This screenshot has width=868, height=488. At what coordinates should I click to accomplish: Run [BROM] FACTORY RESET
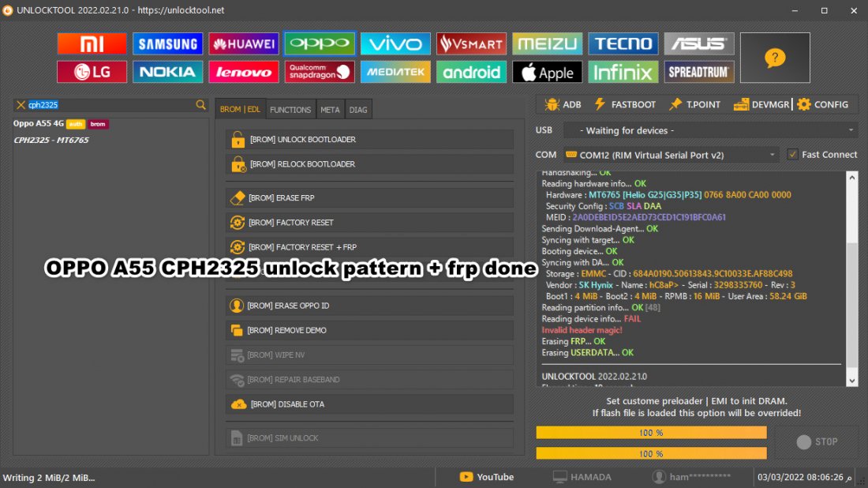(369, 222)
